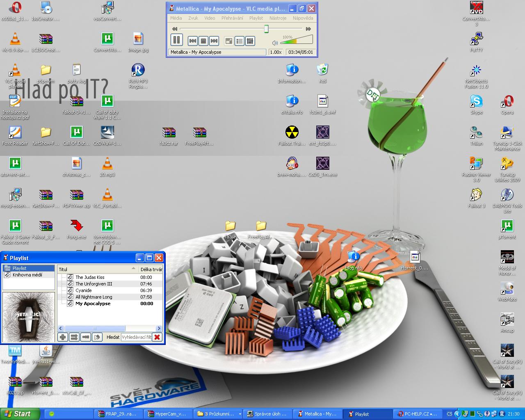Open the Přehrávání menu in VLC
This screenshot has height=420, width=525.
click(232, 18)
